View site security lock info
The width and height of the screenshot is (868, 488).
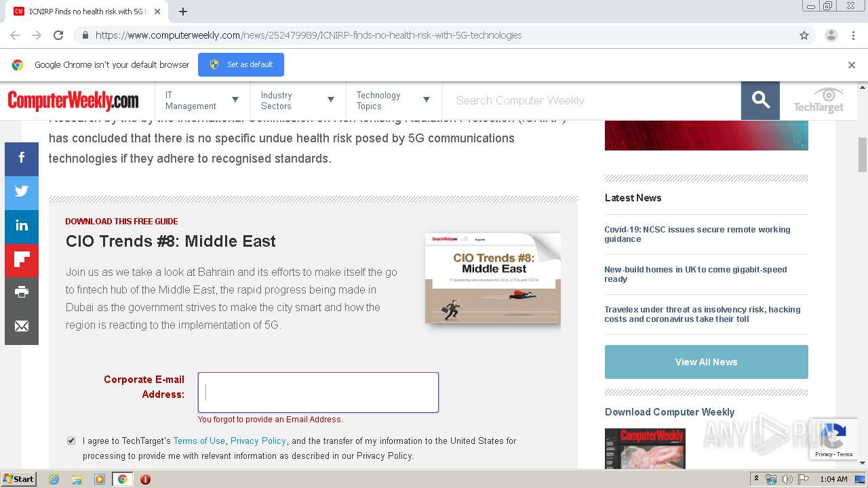(x=85, y=35)
